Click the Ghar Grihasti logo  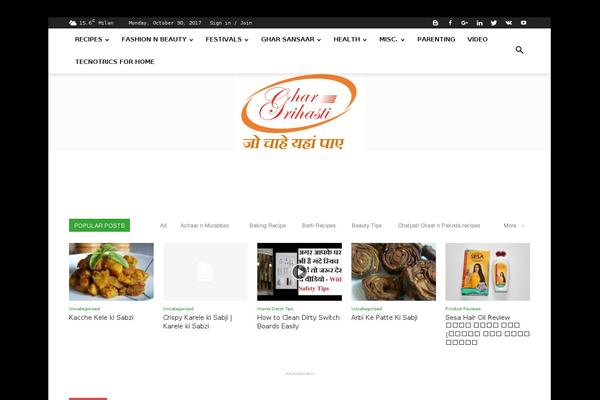pos(299,112)
